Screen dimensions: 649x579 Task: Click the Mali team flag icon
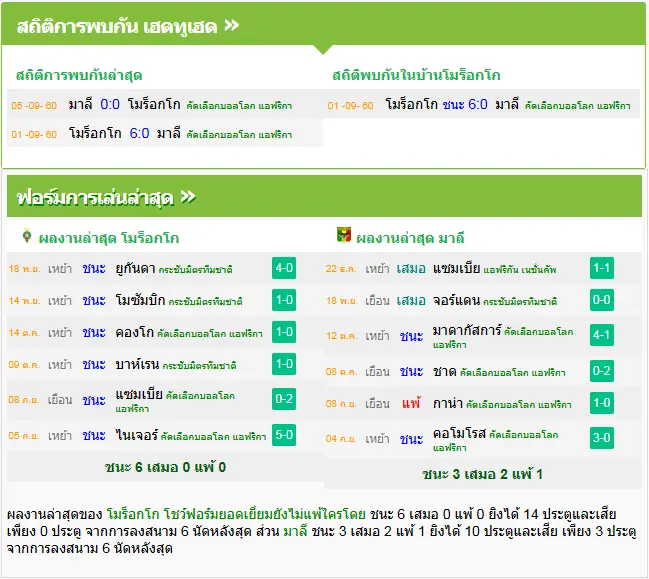pyautogui.click(x=344, y=235)
